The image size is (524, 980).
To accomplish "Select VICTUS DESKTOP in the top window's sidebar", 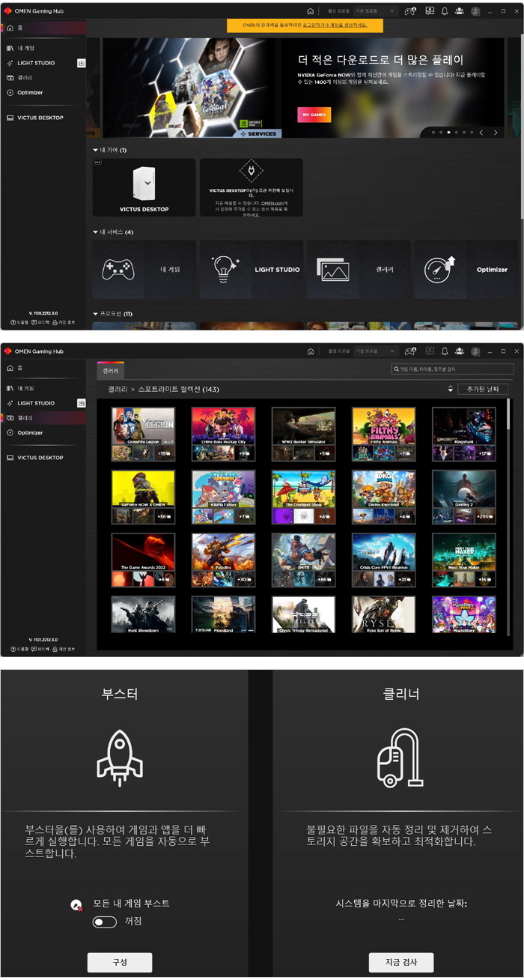I will (43, 118).
